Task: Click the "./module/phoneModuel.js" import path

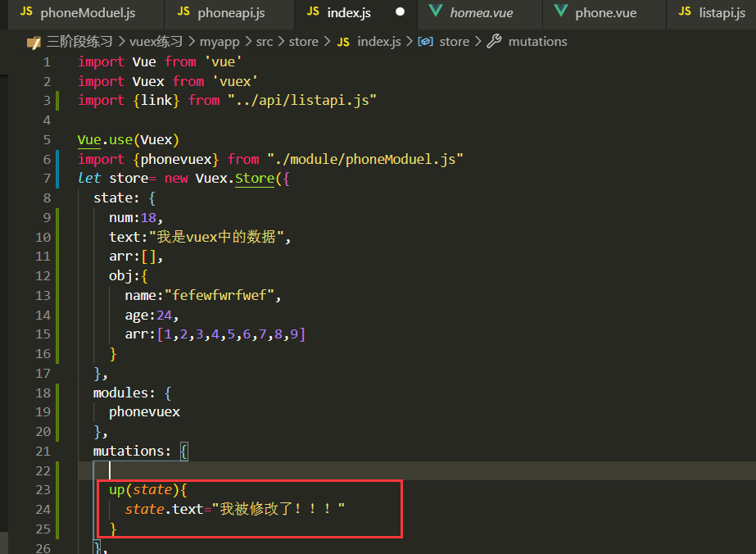Action: click(365, 159)
